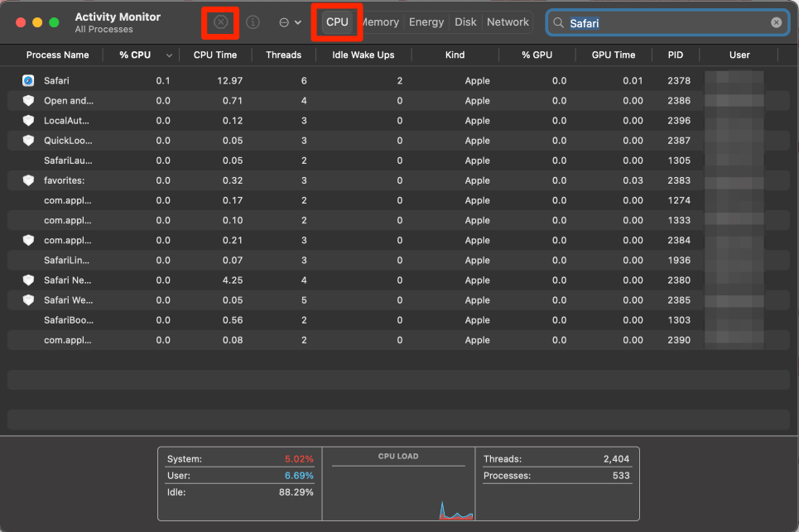This screenshot has height=532, width=799.
Task: Click the CPU Load graph
Action: [398, 488]
